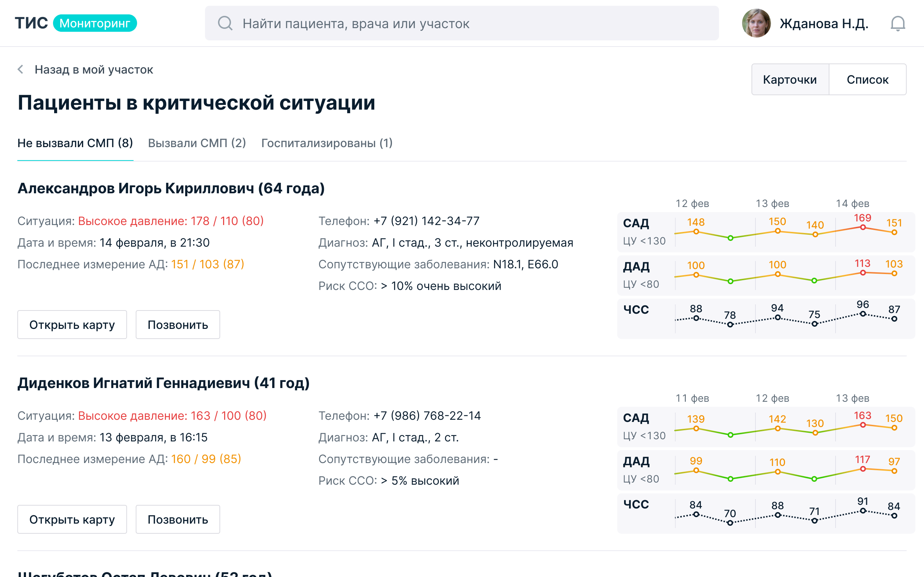
Task: Click the 169 САД point on Александров's chart
Action: click(x=863, y=228)
